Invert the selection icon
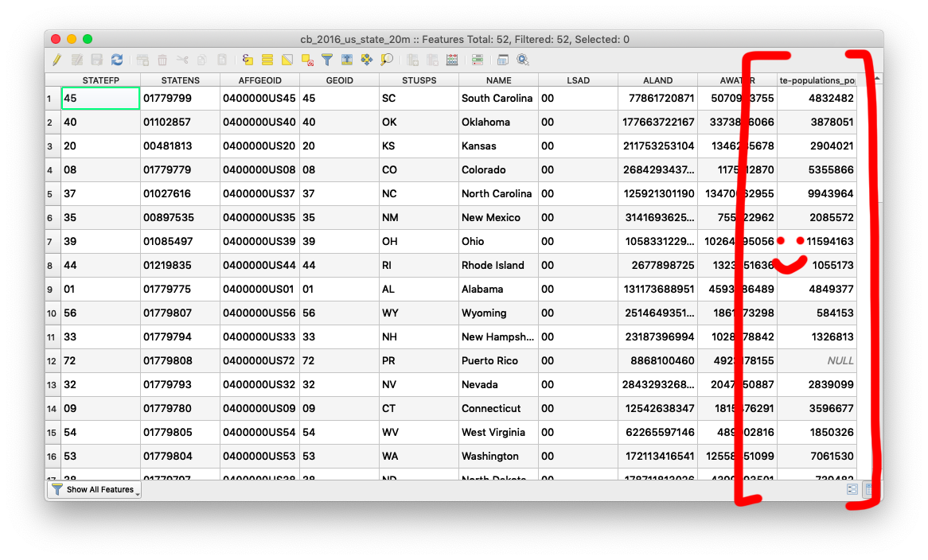The width and height of the screenshot is (928, 560). tap(287, 60)
